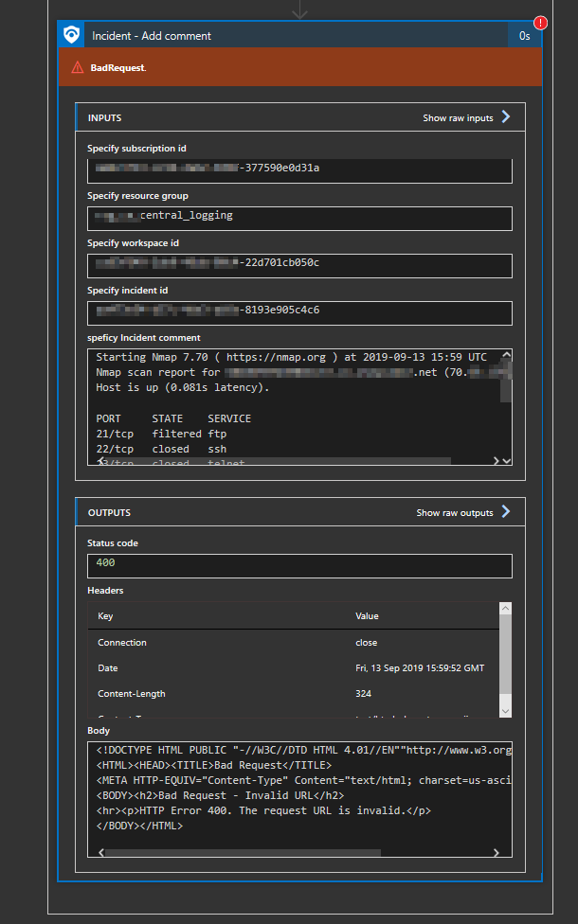Viewport: 578px width, 924px height.
Task: Click the headers table vertical scrollbar thumb
Action: click(505, 653)
